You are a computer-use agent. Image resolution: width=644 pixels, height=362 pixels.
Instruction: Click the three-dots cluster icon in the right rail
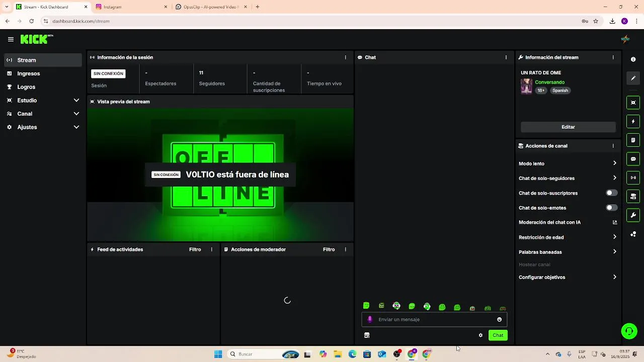[x=633, y=234]
